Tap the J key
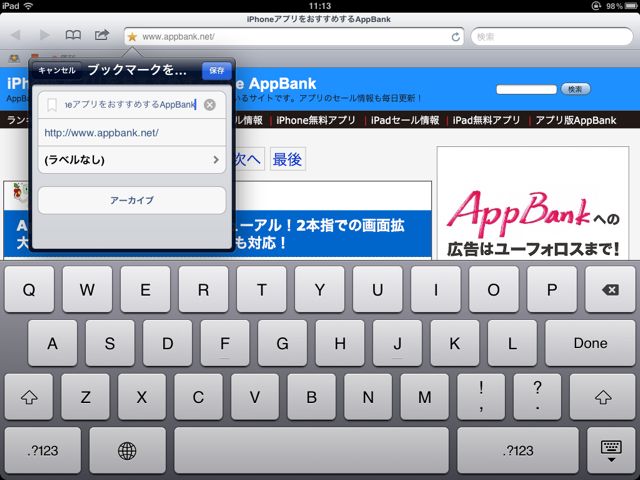The height and width of the screenshot is (480, 640). [x=398, y=343]
